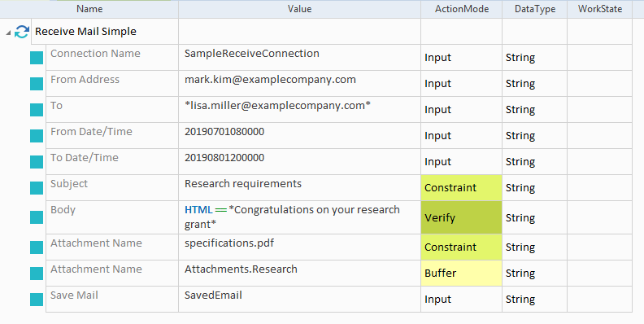Select the specifications.pdf value cell
The image size is (644, 324).
point(299,247)
